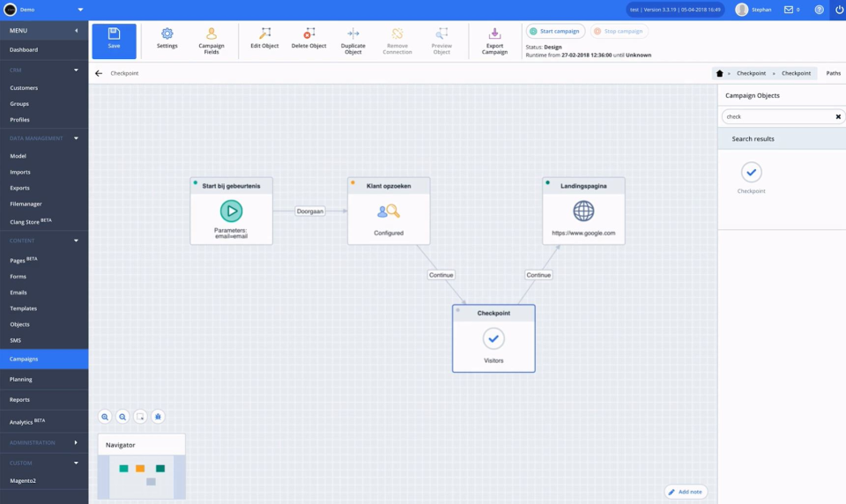Image resolution: width=846 pixels, height=504 pixels.
Task: Collapse the Data Management section
Action: click(x=76, y=138)
